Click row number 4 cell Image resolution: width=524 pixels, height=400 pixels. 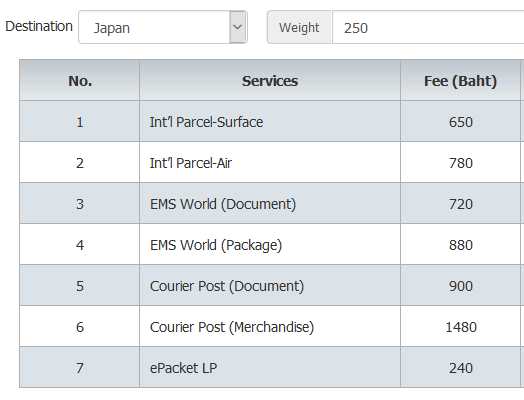click(x=80, y=245)
